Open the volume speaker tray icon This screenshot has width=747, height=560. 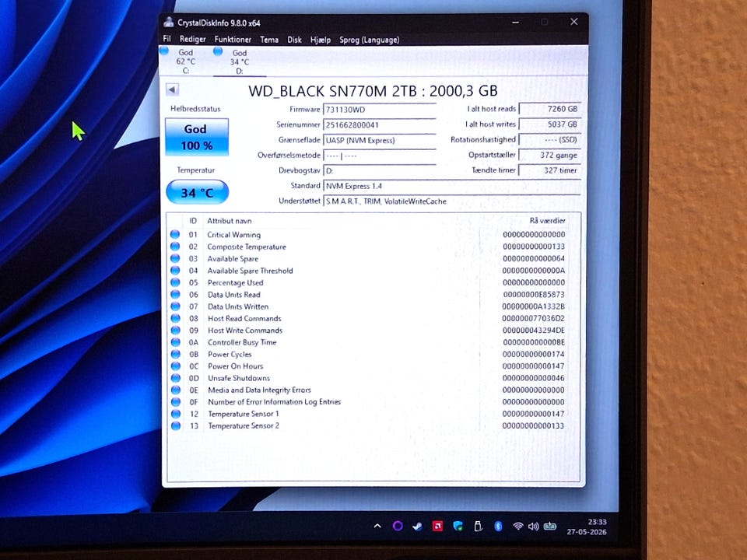(534, 527)
